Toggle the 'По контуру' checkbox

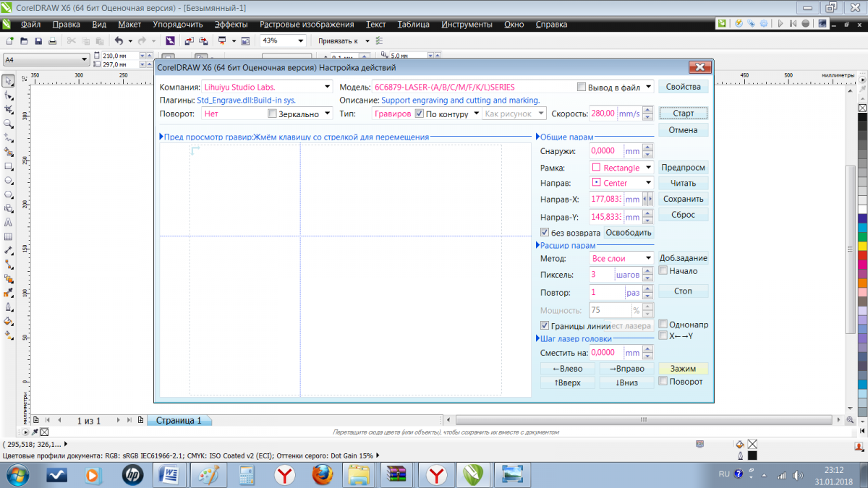coord(420,114)
